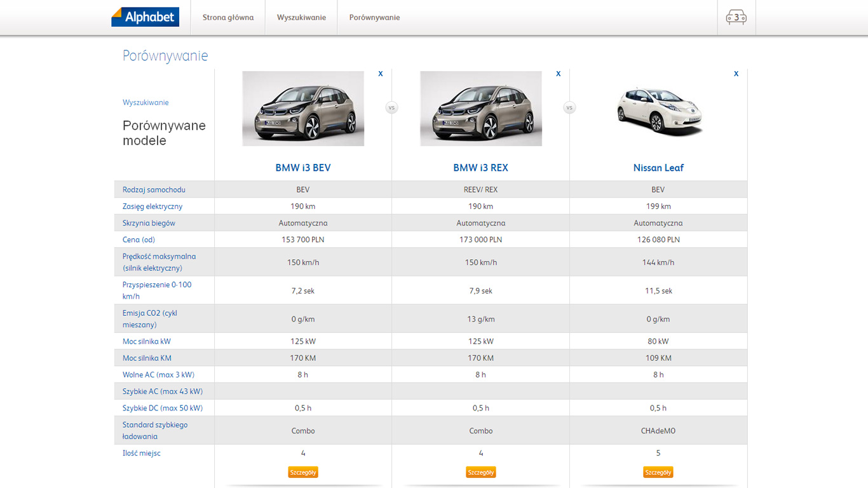Click the Porównywane modele heading
The width and height of the screenshot is (868, 488).
(164, 133)
